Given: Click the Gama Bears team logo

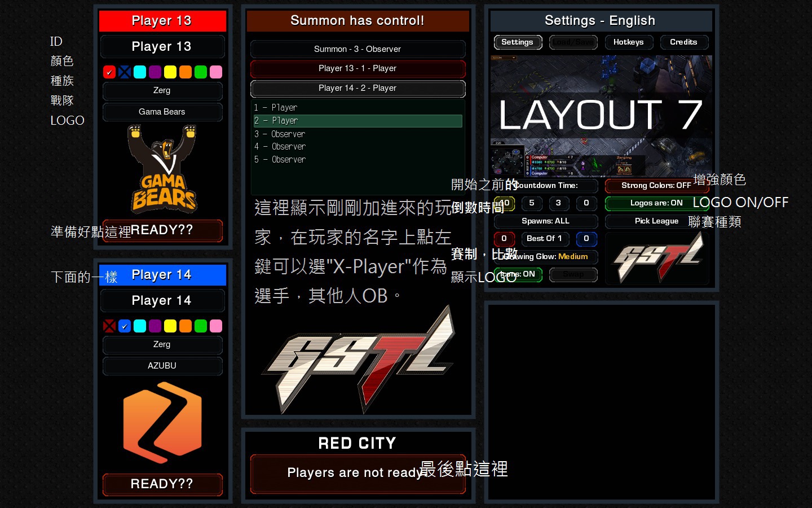Looking at the screenshot, I should pos(162,169).
